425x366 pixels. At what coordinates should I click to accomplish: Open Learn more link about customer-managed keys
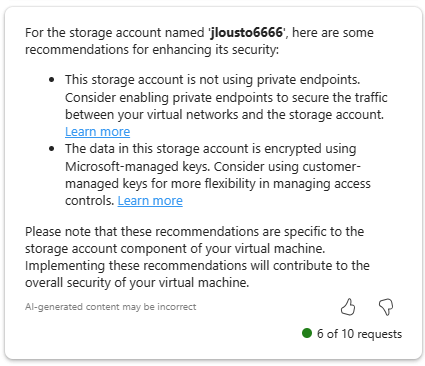pyautogui.click(x=150, y=201)
